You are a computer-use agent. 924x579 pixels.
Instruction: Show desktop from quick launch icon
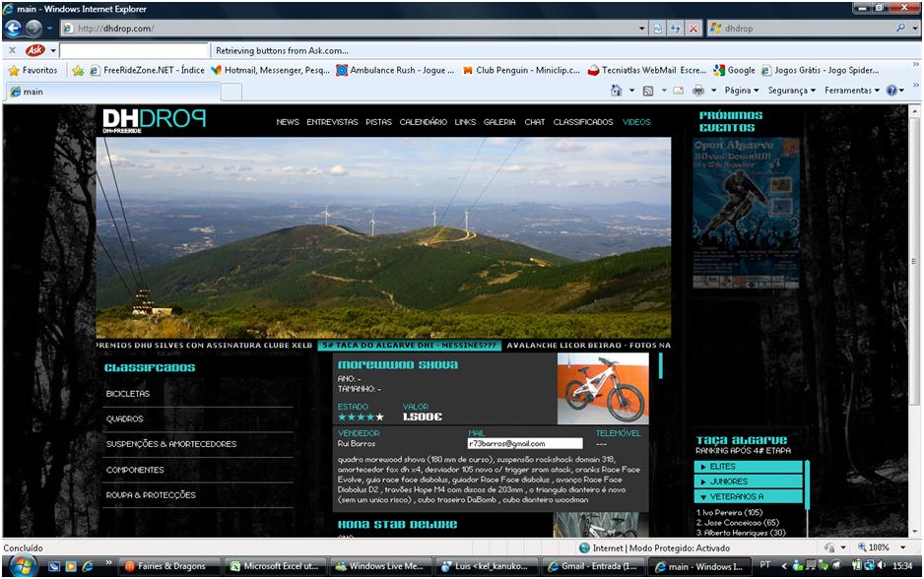[x=54, y=566]
